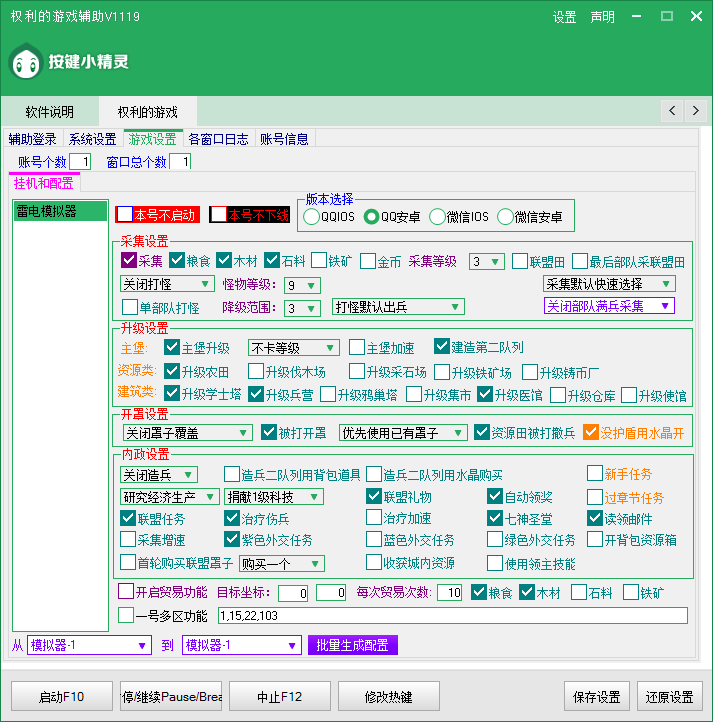Open the 不卡等级 dropdown
The image size is (713, 722).
[x=293, y=348]
